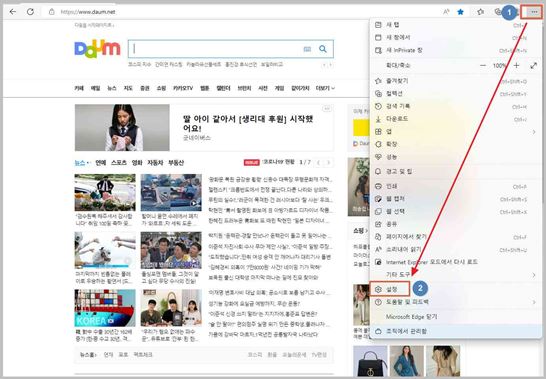Click the Daum logo
Screen dimensions: 546x379
pos(98,49)
